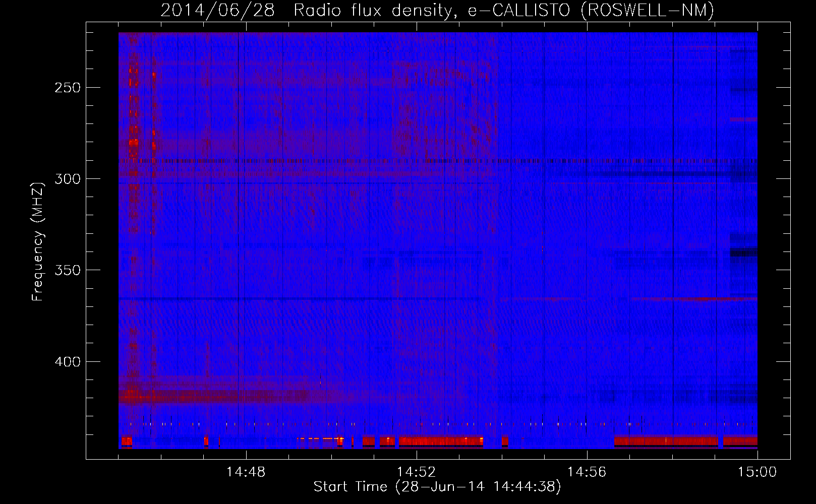Click the 'Frequency (MHZ)' axis label

click(38, 242)
